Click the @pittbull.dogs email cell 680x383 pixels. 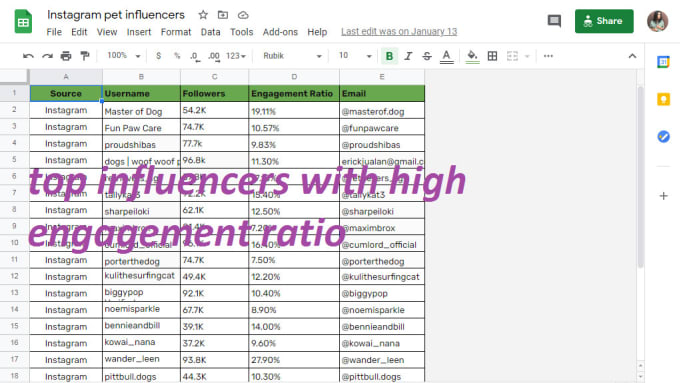382,376
